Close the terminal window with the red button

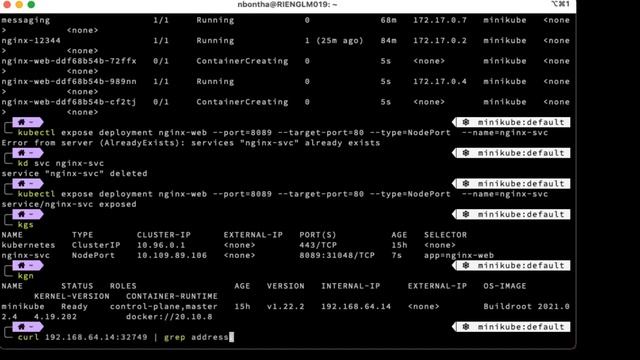[x=6, y=4]
